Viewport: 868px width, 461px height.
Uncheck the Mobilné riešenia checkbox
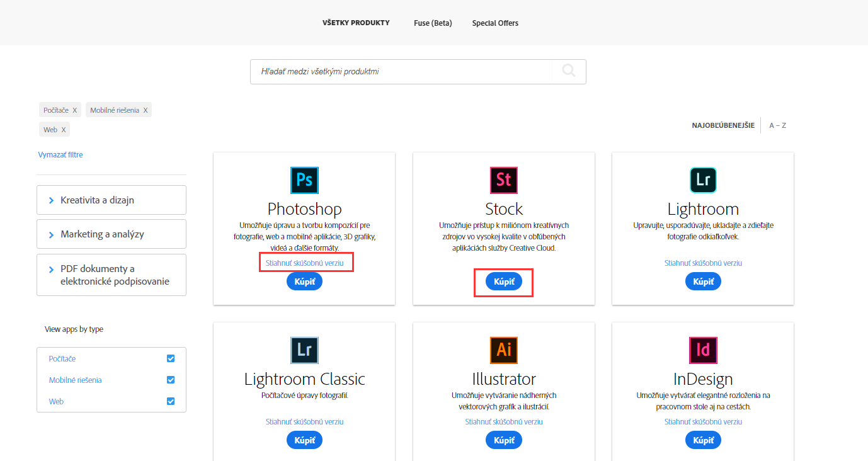[171, 380]
